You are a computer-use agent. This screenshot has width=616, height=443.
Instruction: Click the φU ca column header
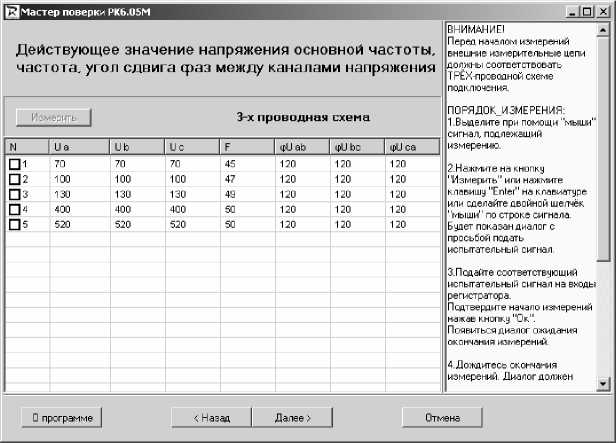412,147
